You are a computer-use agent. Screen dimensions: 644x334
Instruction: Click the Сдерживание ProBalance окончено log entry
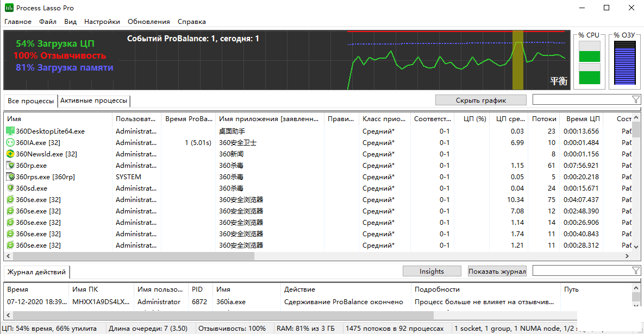343,301
